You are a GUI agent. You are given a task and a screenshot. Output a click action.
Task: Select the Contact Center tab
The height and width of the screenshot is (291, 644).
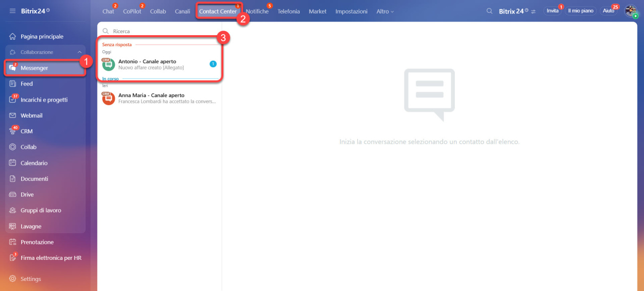(218, 11)
